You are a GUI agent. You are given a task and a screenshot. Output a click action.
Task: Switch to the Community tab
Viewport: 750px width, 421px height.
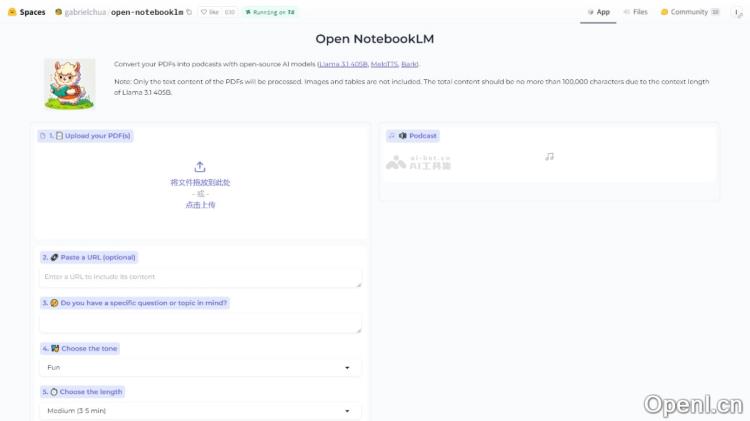[x=690, y=12]
